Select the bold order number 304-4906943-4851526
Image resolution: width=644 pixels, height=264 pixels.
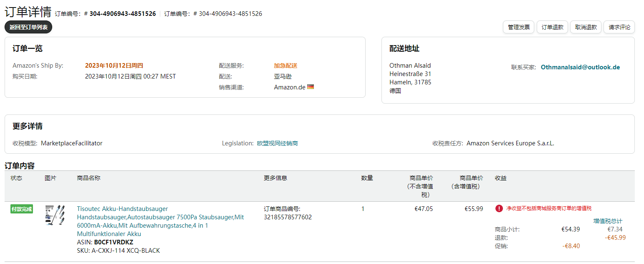click(122, 13)
